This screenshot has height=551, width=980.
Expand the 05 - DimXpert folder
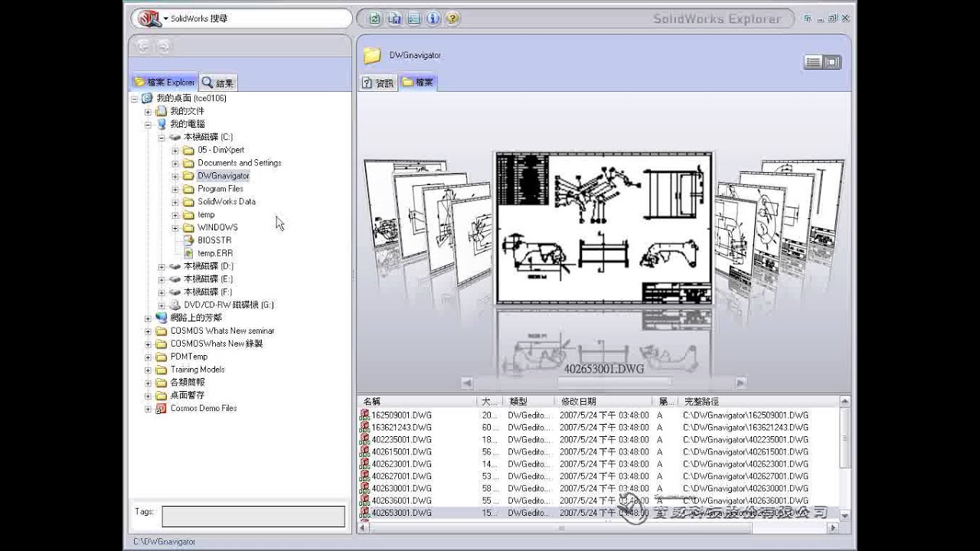(175, 150)
